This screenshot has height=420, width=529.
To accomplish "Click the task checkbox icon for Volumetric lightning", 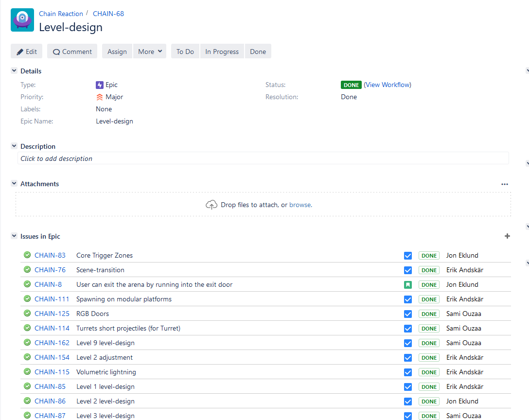I will click(x=408, y=372).
